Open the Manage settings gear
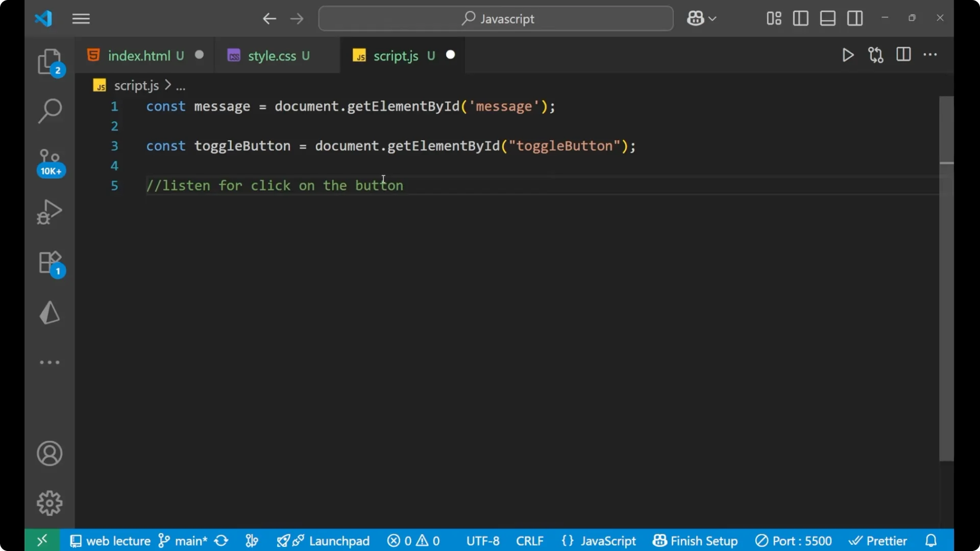The height and width of the screenshot is (551, 980). (x=50, y=503)
